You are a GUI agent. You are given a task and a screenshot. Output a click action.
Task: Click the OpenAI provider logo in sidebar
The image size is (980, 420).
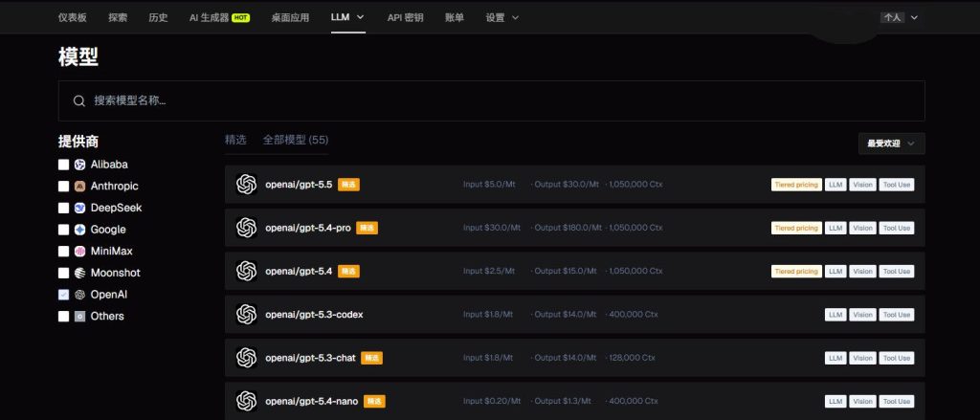tap(80, 295)
